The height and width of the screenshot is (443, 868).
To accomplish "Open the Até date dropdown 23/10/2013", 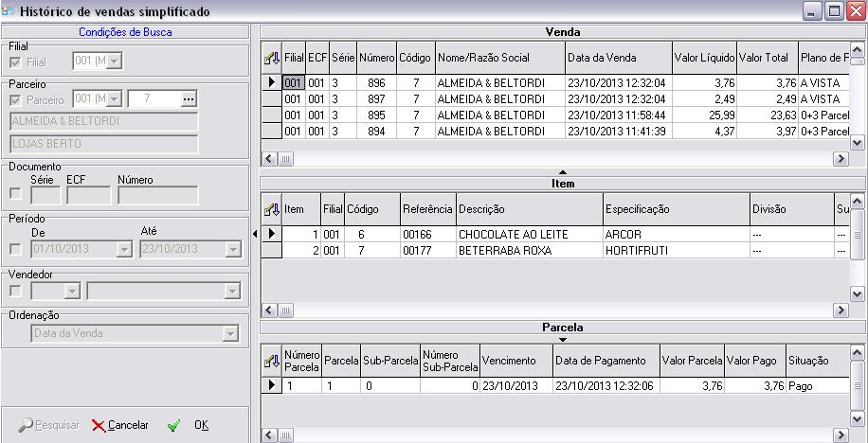I will click(232, 250).
